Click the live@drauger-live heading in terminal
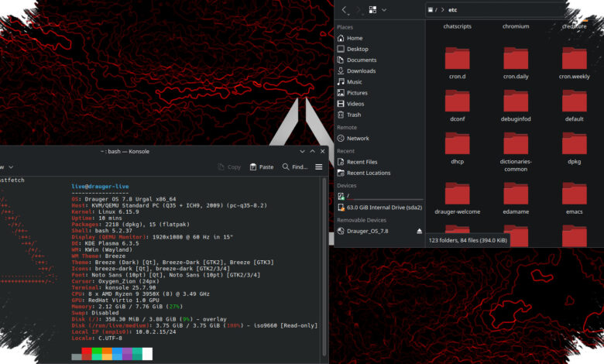The width and height of the screenshot is (604, 364). 100,187
